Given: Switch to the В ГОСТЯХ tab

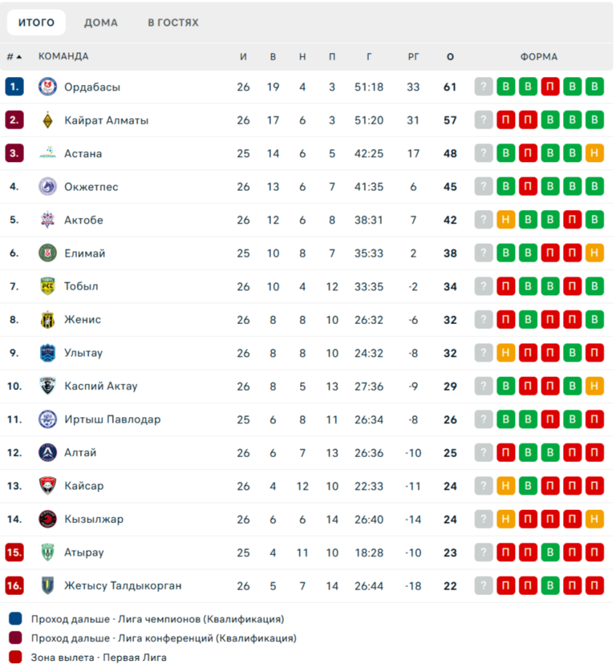Looking at the screenshot, I should 173,23.
